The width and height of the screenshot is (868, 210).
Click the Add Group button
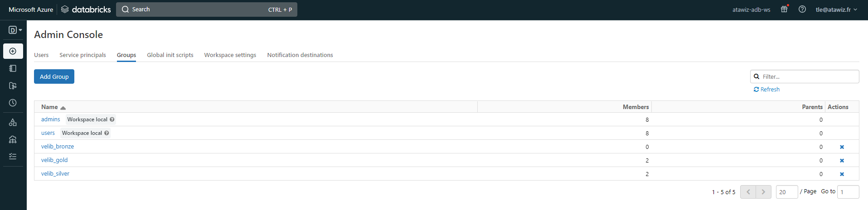[54, 76]
